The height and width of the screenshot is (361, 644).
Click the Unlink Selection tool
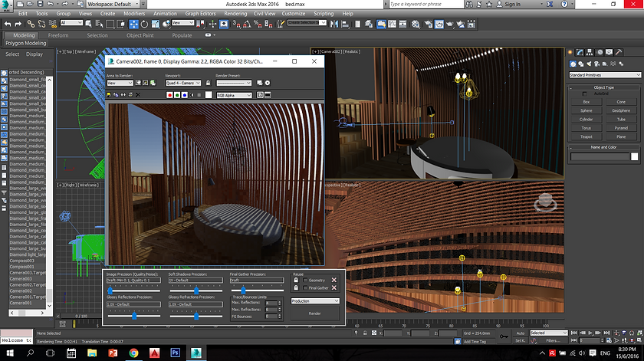click(41, 25)
